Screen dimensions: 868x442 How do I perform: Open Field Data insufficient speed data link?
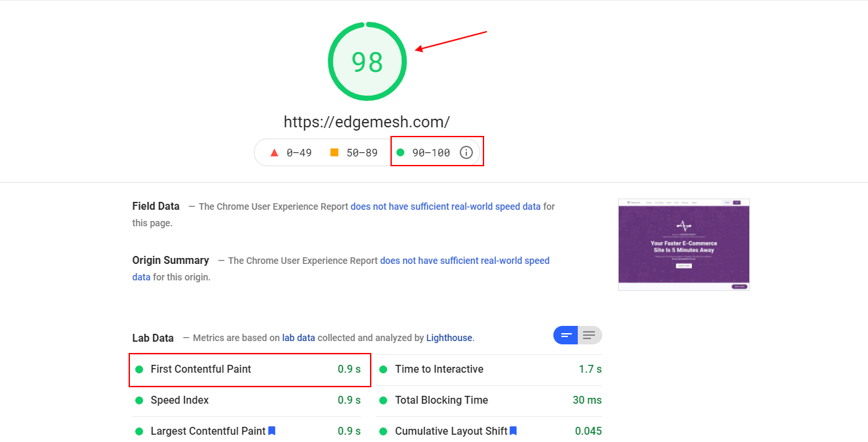point(445,206)
